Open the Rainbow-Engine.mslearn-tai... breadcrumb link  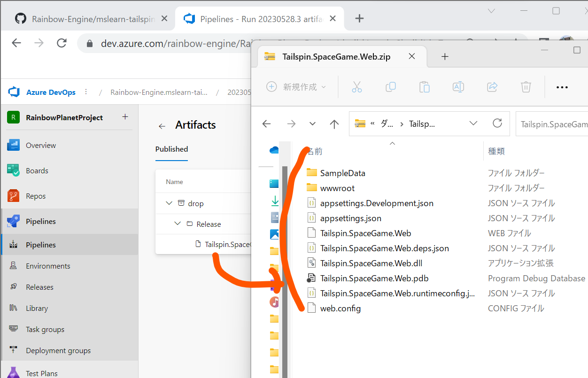tap(159, 92)
